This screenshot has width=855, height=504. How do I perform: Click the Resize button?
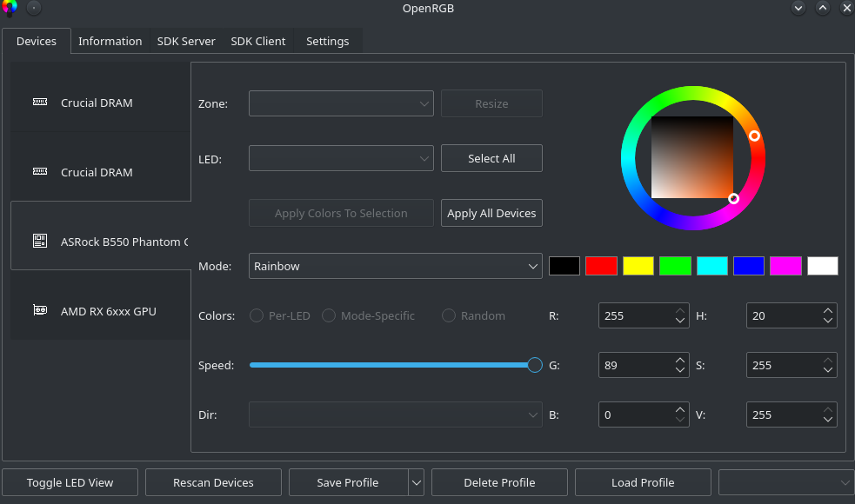(x=491, y=103)
